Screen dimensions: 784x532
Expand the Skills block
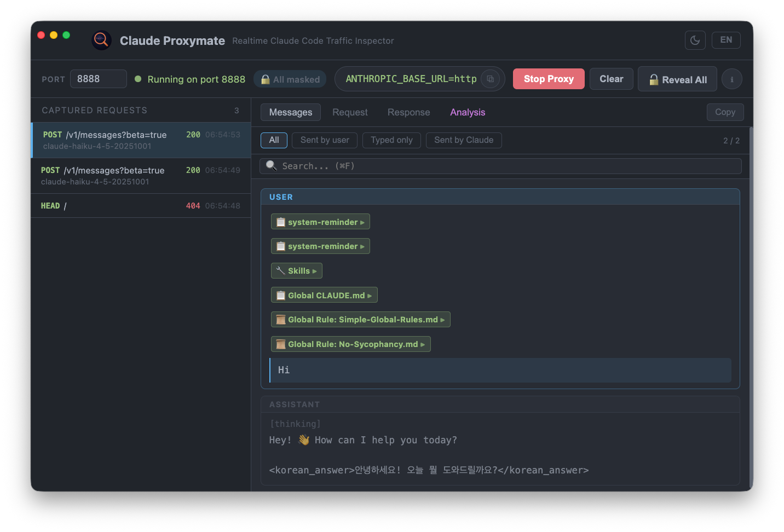click(x=297, y=271)
